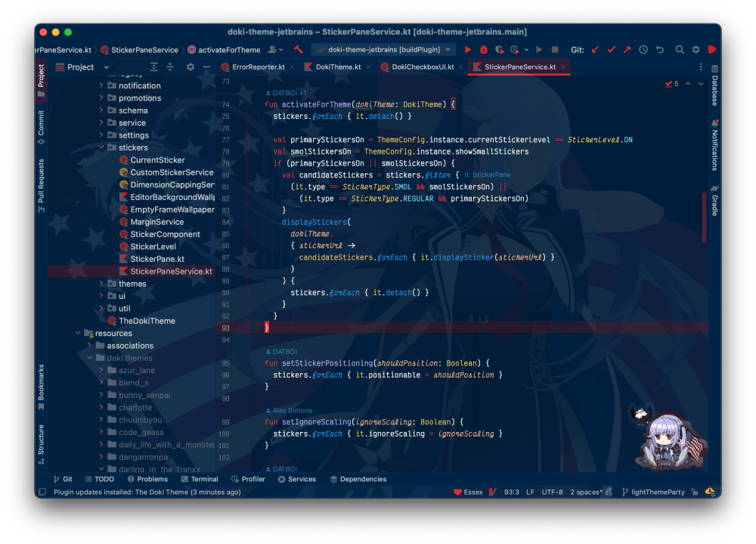Click the editor vertical scrollbar
This screenshot has width=756, height=544.
pos(705,217)
